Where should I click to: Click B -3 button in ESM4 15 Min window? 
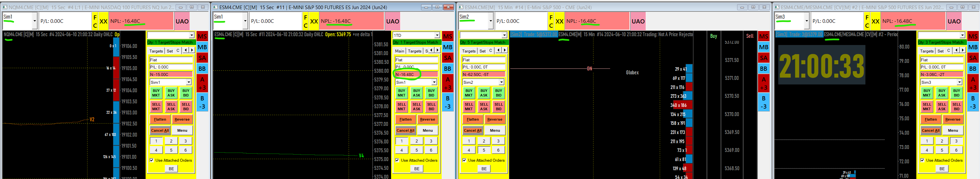764,102
